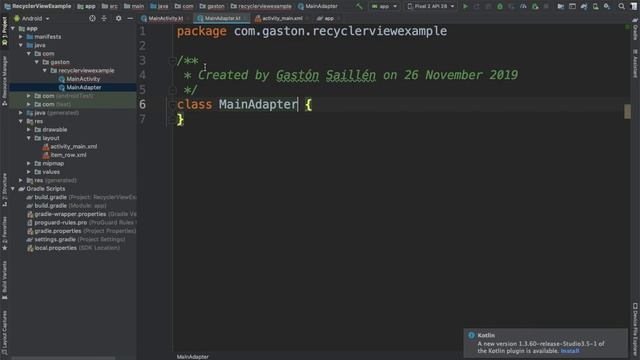Viewport: 640px width, 360px height.
Task: Collapse the layout folder
Action: [x=29, y=138]
